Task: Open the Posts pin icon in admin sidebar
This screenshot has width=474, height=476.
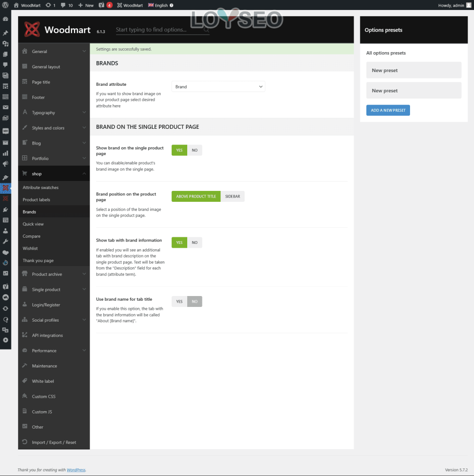Action: click(6, 33)
